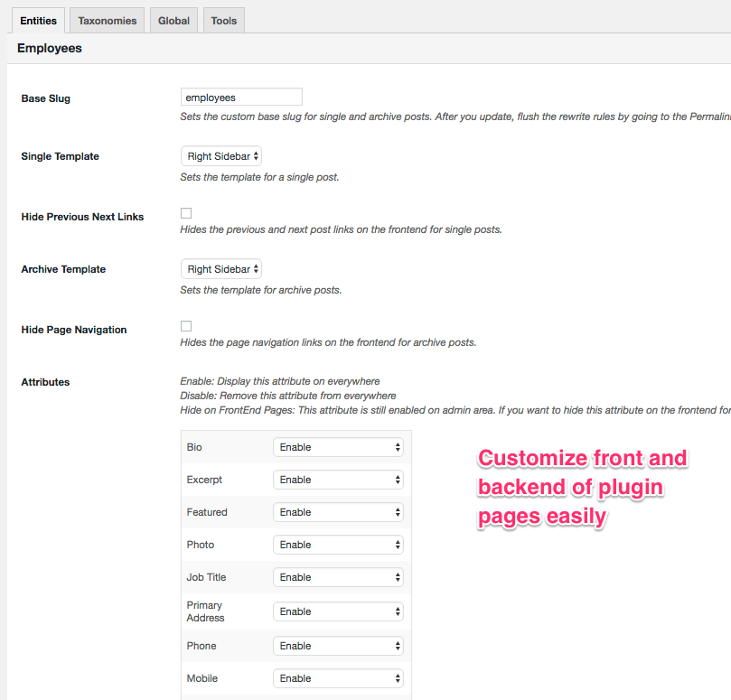Click 'Sets the template for archive posts.' description
731x700 pixels.
pyautogui.click(x=261, y=290)
